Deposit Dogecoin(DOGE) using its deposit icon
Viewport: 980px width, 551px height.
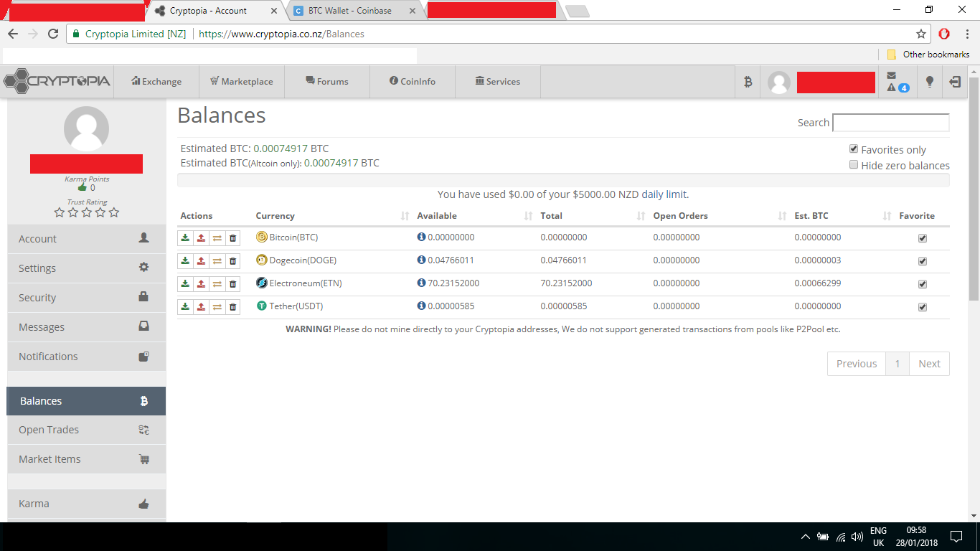[x=185, y=260]
